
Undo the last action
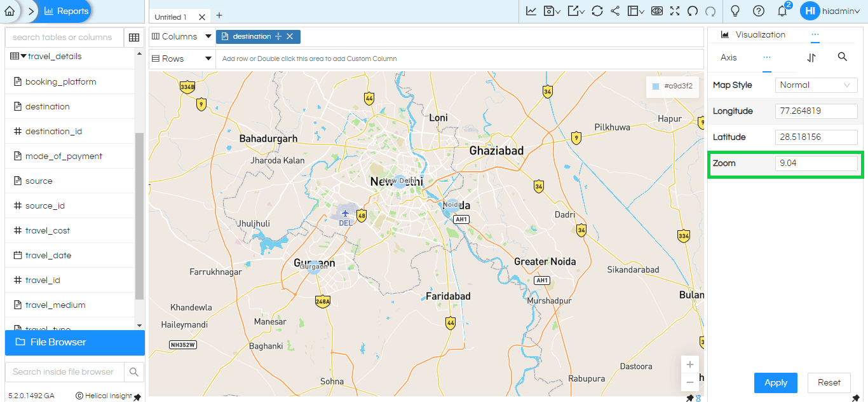click(693, 11)
